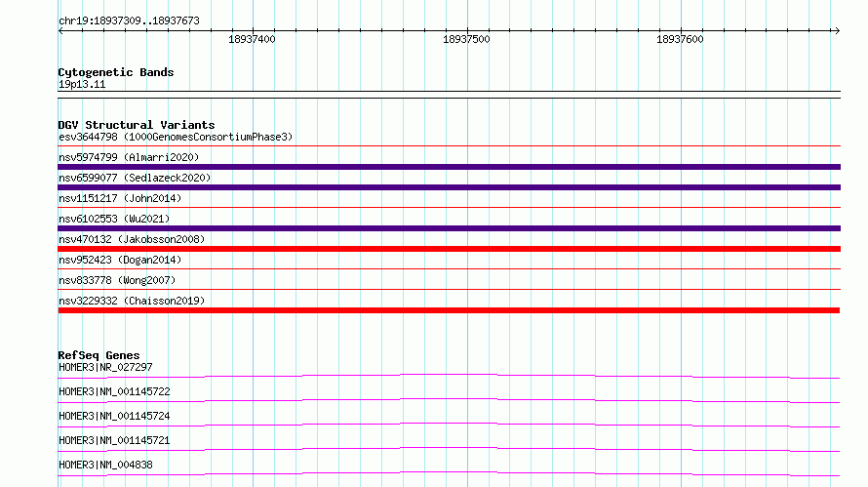Select the Cytogenetic Bands track heading
This screenshot has width=868, height=487.
pos(116,72)
